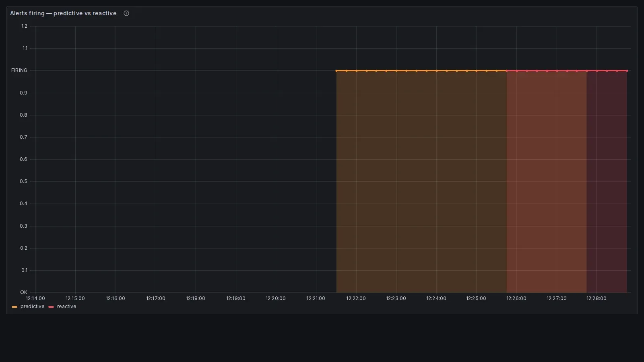Viewport: 644px width, 362px height.
Task: Click the 12:26:00 time axis label
Action: (516, 298)
